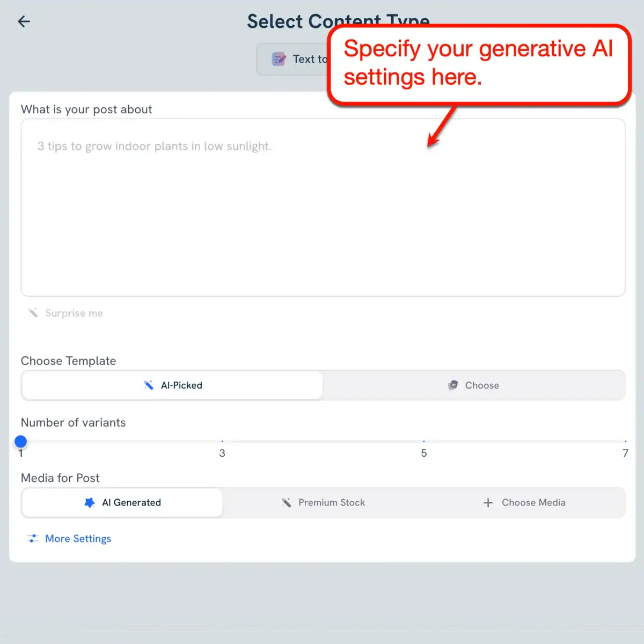Select AI-Picked template option
Viewport: 644px width, 644px height.
[x=172, y=385]
